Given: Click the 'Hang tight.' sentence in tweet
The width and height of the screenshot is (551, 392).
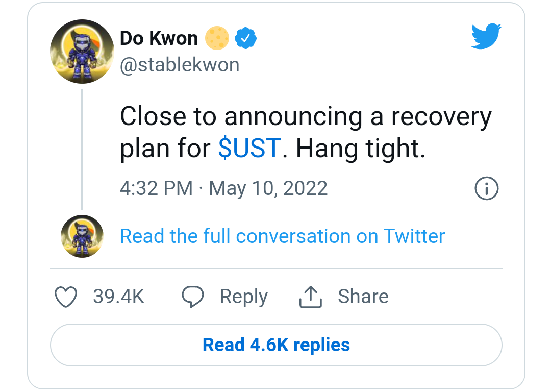Looking at the screenshot, I should point(361,149).
